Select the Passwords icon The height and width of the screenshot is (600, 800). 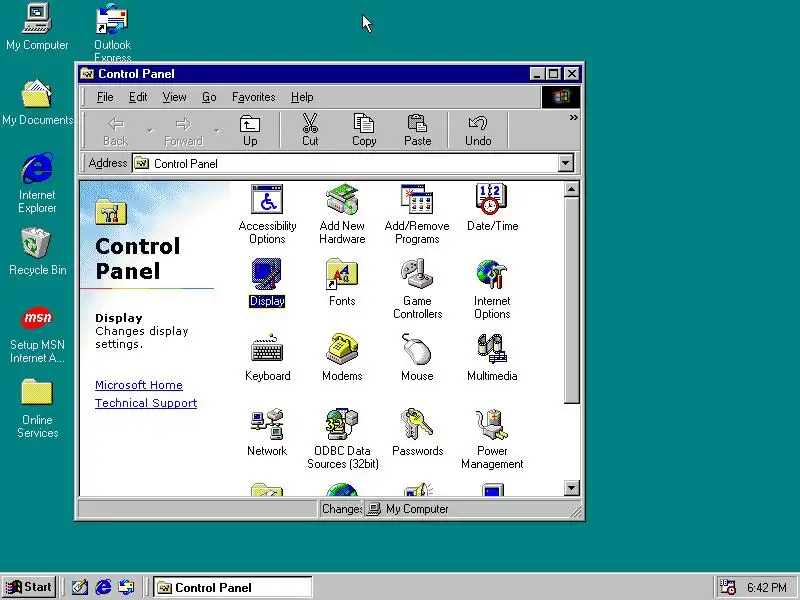(x=417, y=433)
